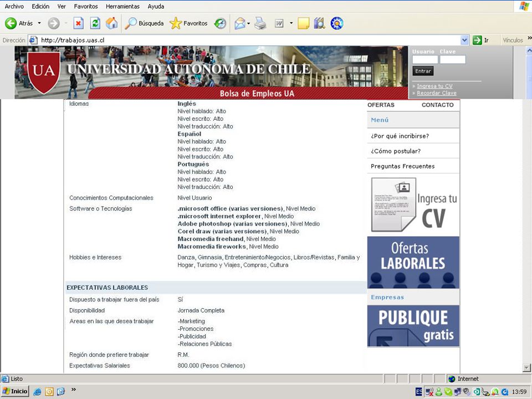Click the yellow note toolbar icon
The width and height of the screenshot is (532, 399).
(303, 23)
